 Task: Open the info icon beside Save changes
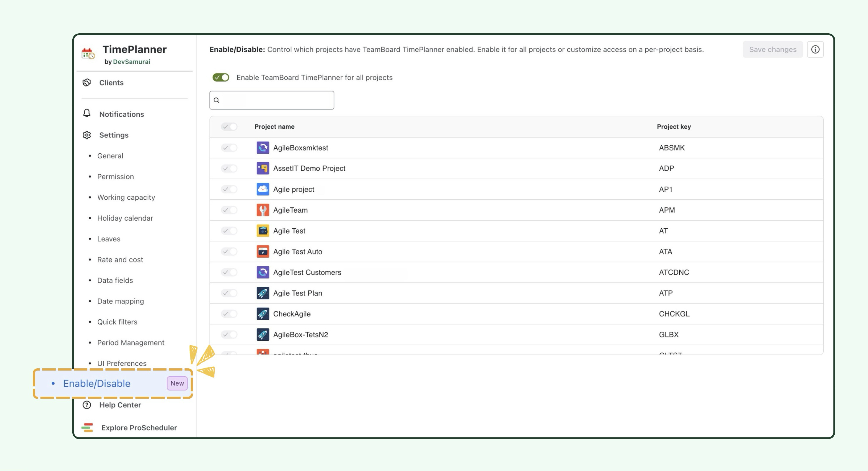[x=815, y=50]
